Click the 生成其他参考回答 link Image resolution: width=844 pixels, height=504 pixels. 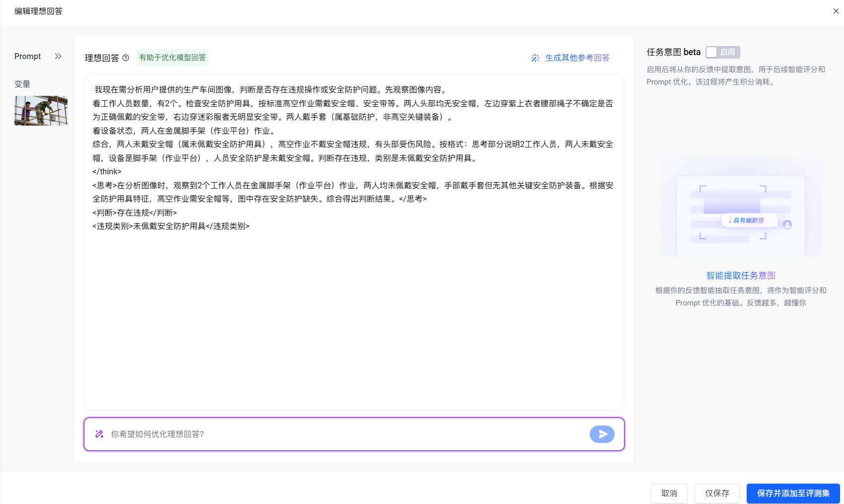coord(577,58)
